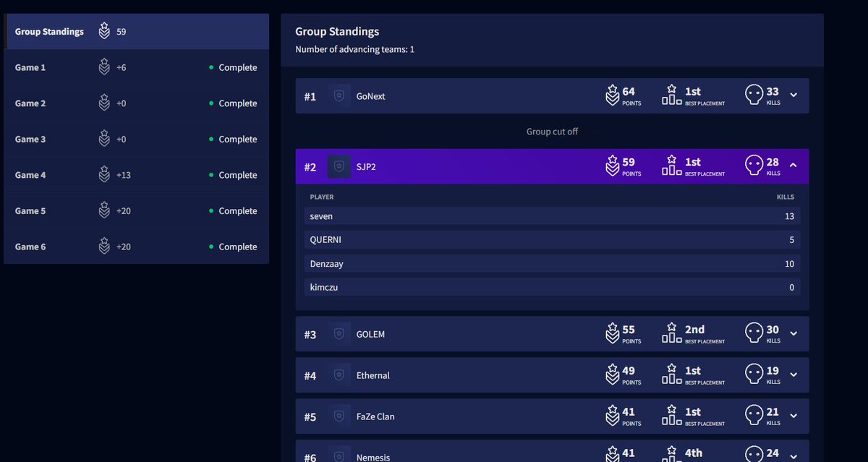Open Game 1 results
The width and height of the screenshot is (868, 462).
click(137, 67)
